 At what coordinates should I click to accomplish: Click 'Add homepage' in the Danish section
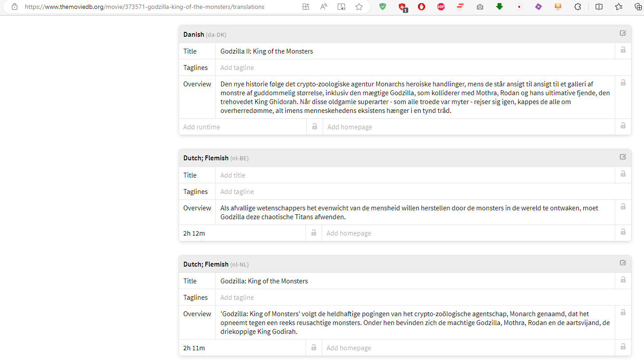tap(350, 127)
